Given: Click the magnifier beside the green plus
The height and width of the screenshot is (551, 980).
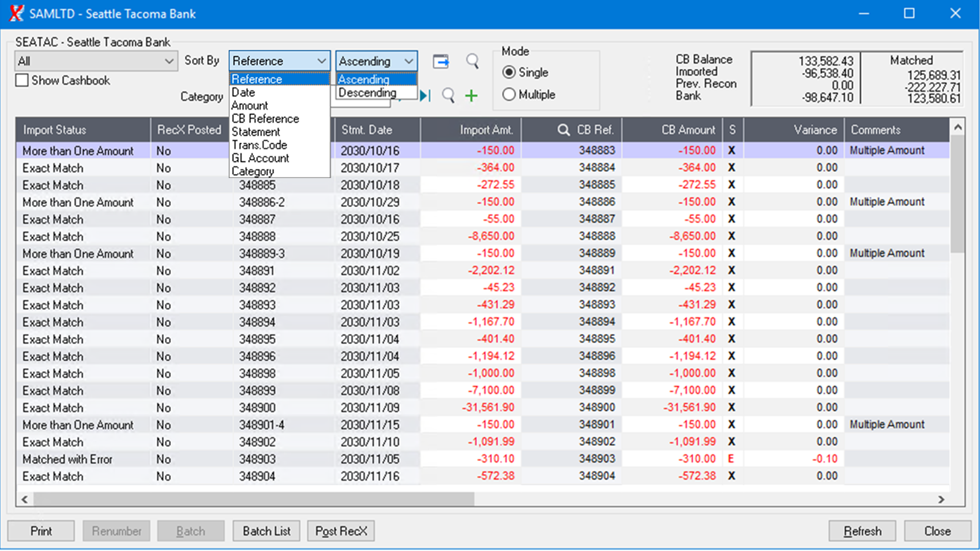Looking at the screenshot, I should pos(448,95).
